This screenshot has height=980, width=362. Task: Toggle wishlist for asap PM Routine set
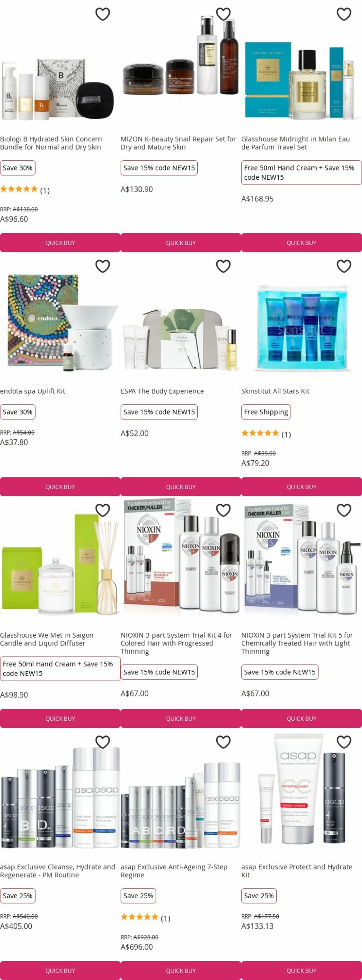[x=102, y=742]
